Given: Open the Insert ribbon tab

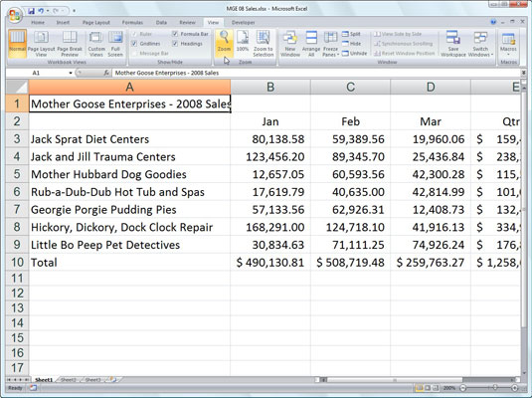Looking at the screenshot, I should point(63,23).
